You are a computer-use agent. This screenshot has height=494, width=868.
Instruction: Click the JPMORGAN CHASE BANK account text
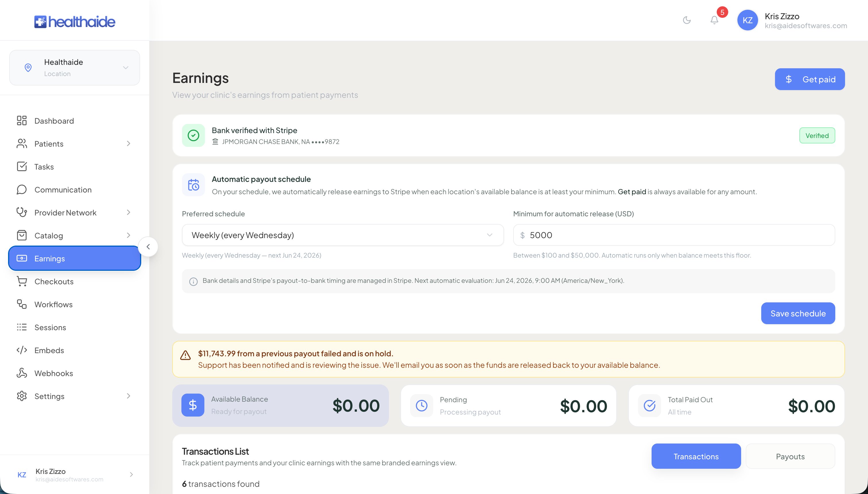[x=280, y=142]
